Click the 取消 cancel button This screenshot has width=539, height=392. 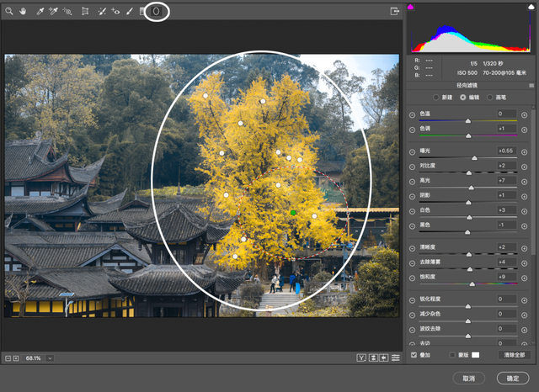click(469, 379)
